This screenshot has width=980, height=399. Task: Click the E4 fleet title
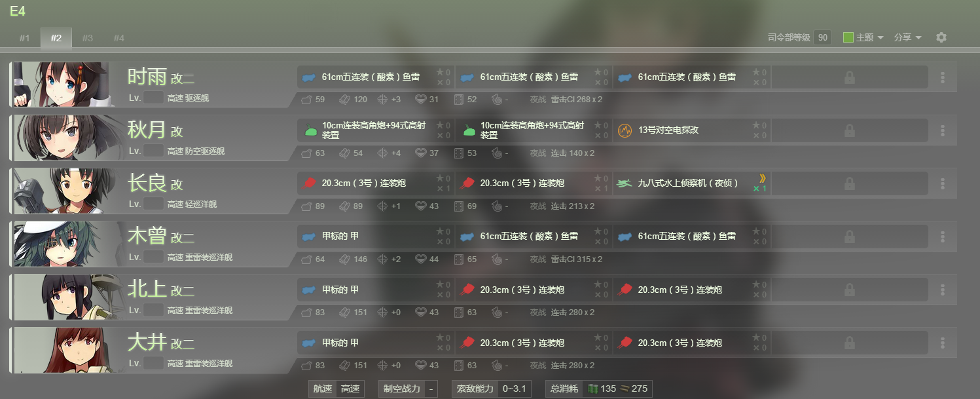click(x=17, y=10)
